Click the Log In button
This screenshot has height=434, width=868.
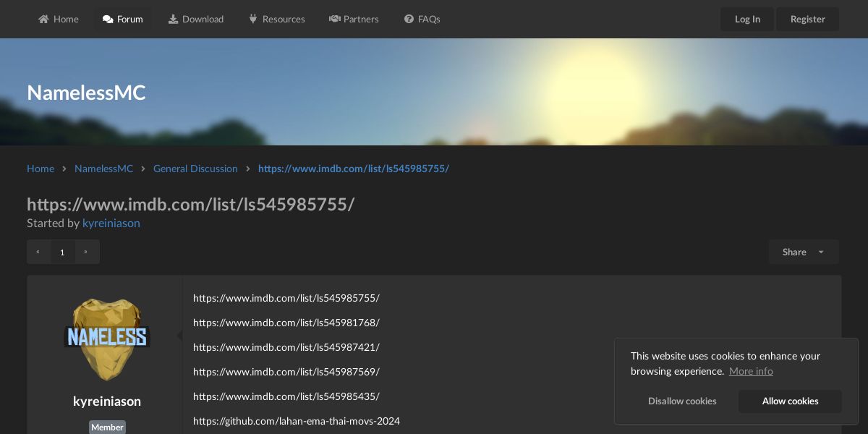[747, 19]
